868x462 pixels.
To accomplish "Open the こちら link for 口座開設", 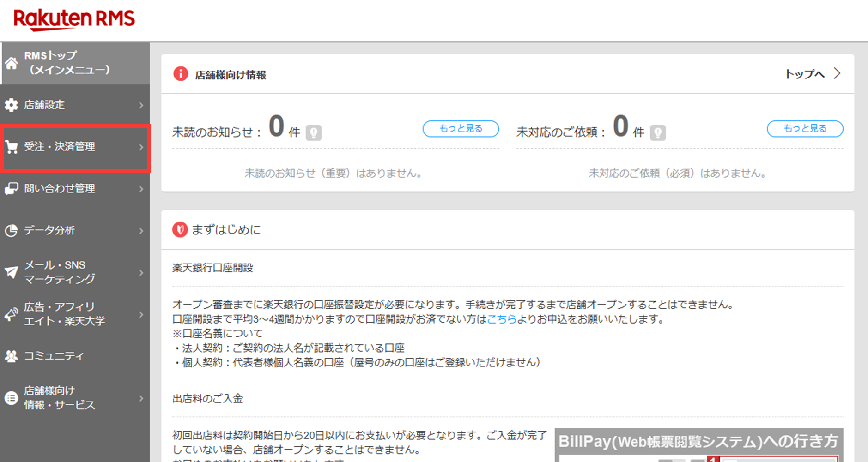I will pyautogui.click(x=502, y=319).
